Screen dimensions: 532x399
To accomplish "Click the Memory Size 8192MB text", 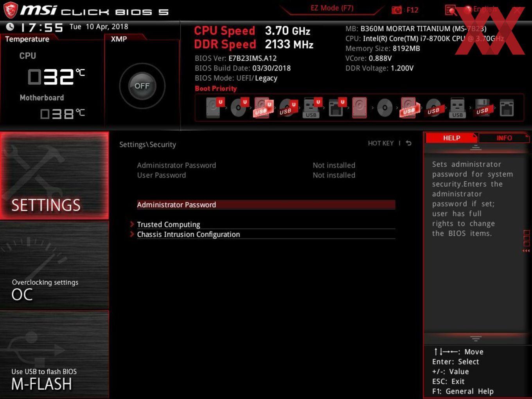I will coord(383,49).
